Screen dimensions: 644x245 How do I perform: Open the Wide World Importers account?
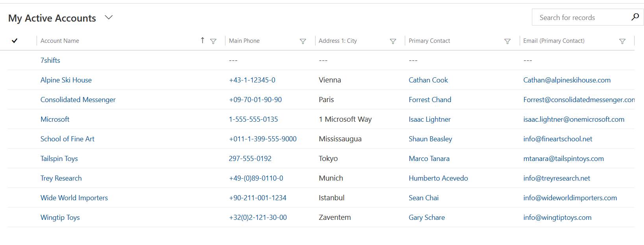[x=74, y=198]
